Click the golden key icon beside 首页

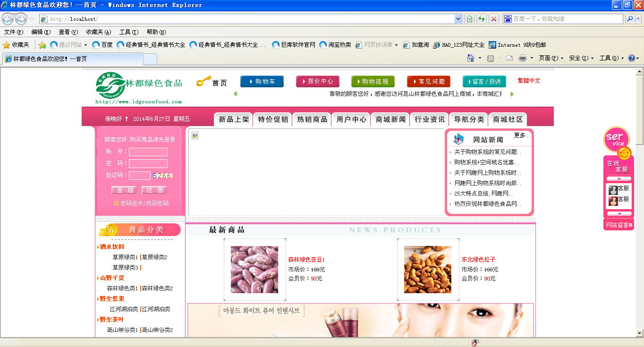[203, 81]
